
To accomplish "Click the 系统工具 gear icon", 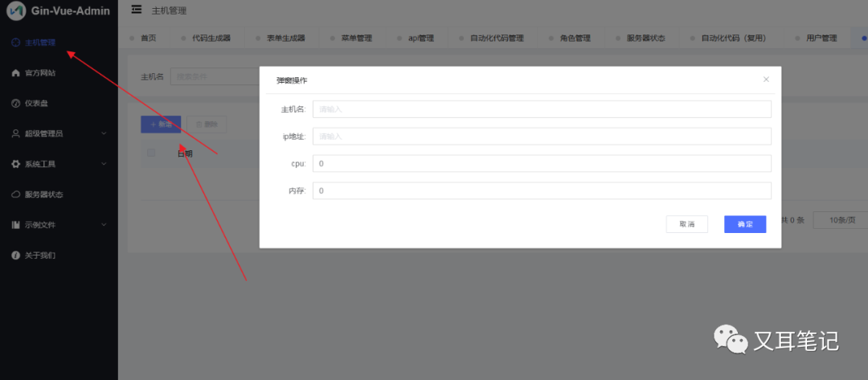I will click(x=15, y=164).
